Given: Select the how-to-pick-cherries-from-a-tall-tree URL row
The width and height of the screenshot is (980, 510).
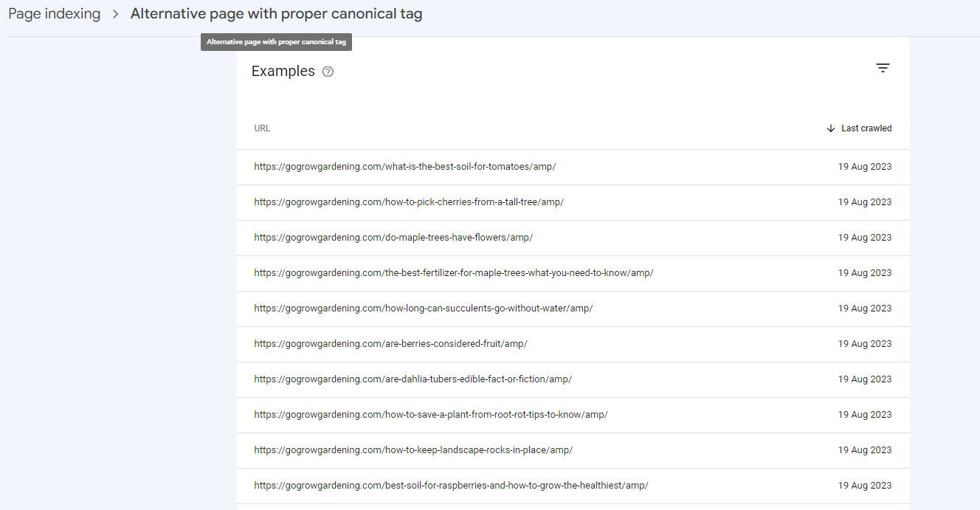Looking at the screenshot, I should pos(408,202).
